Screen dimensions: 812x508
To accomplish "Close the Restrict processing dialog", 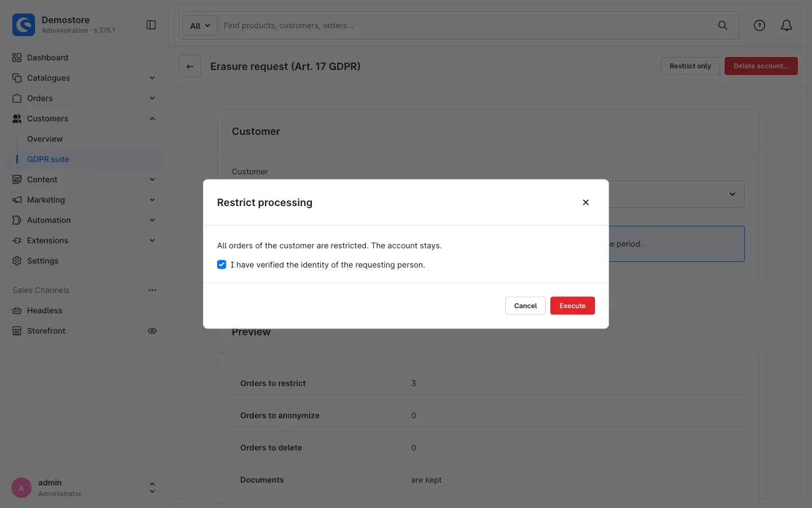I will coord(586,203).
